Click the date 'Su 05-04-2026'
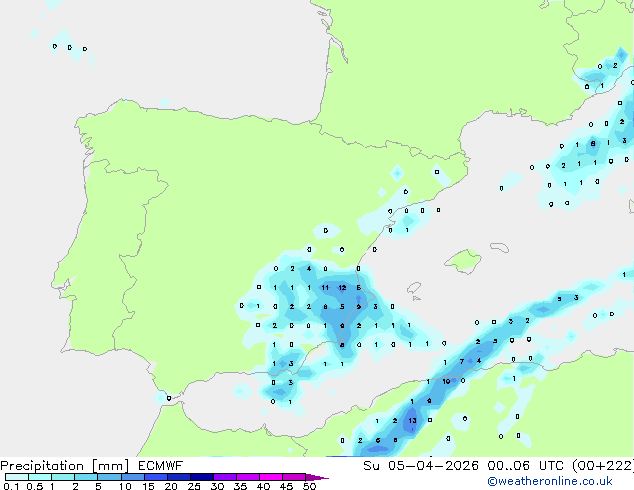Screen dimensions: 634x490 coord(421,466)
